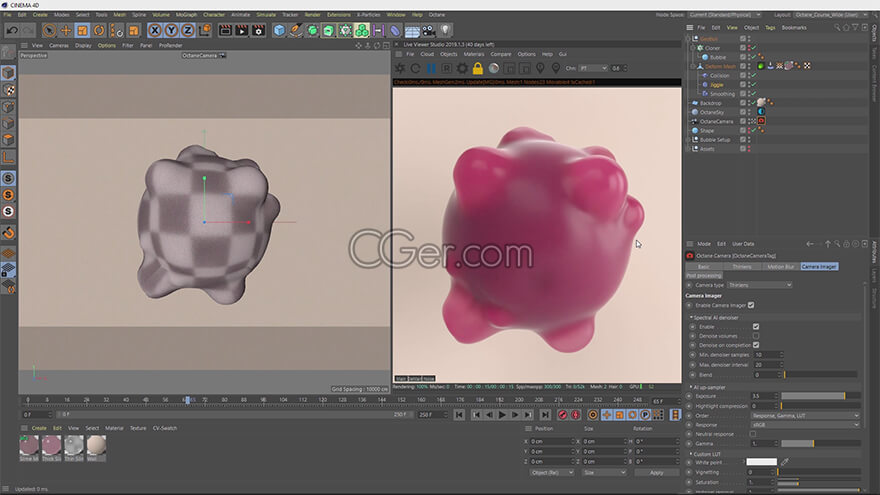Activate the Scale tool
This screenshot has width=880, height=495.
(x=82, y=30)
